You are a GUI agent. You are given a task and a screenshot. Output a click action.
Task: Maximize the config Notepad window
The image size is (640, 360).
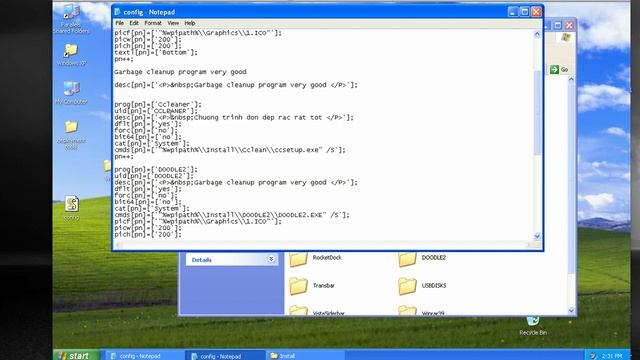click(x=524, y=12)
